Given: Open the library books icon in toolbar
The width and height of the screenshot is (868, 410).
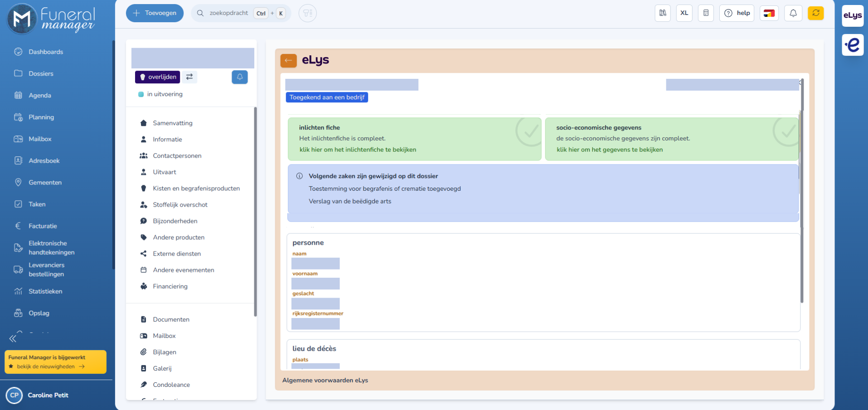Looking at the screenshot, I should [x=663, y=13].
